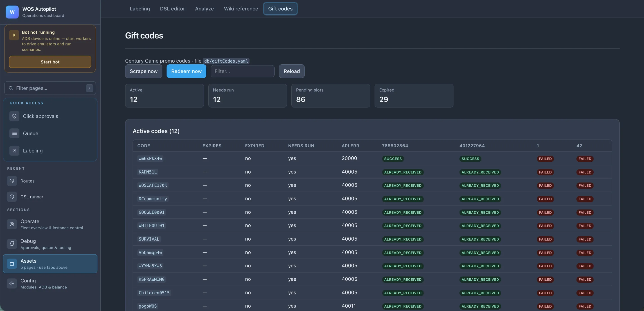Click the WOS Autopilot logo icon
Screen dimensions: 644x311
click(x=12, y=12)
